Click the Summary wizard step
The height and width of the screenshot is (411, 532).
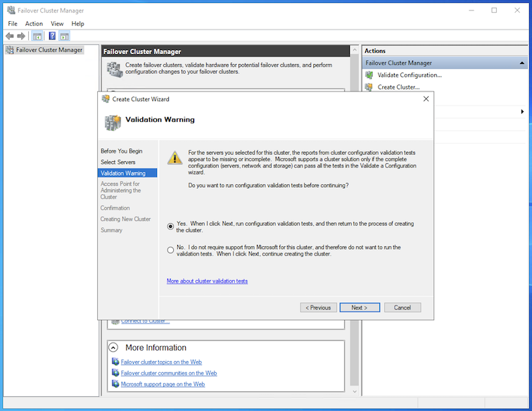(111, 230)
